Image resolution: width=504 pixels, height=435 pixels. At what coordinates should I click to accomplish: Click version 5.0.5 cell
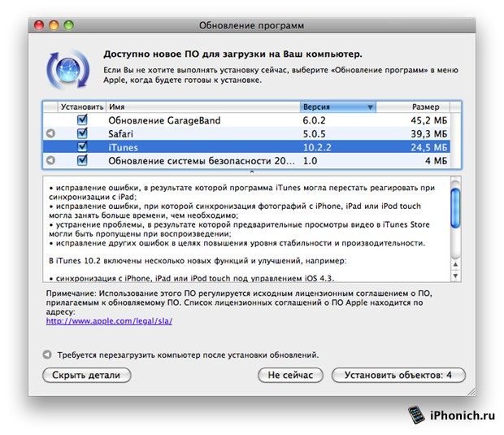[x=314, y=133]
